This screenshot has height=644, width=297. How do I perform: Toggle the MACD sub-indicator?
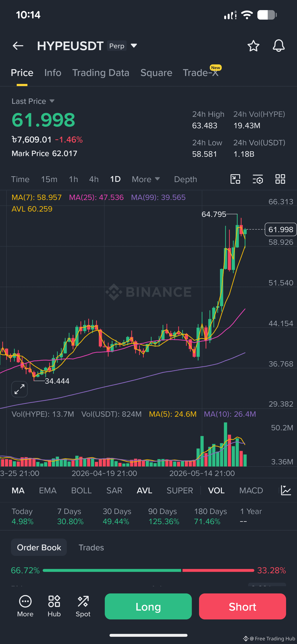pos(251,490)
